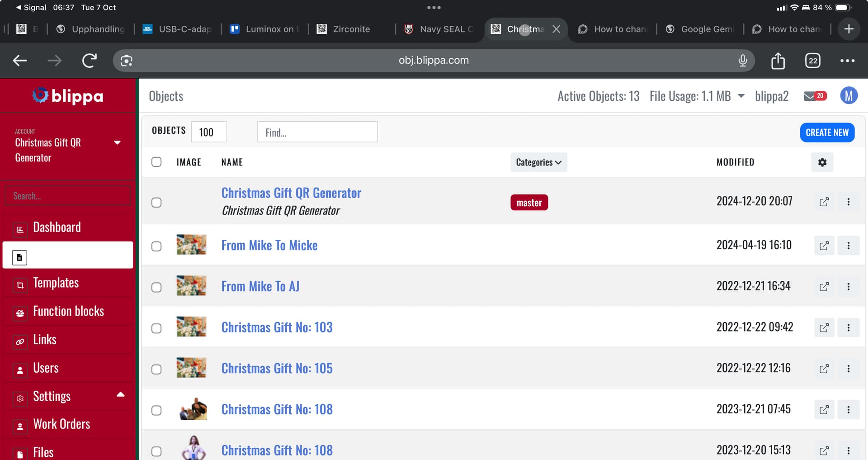Click the table settings gear icon
This screenshot has height=460, width=868.
click(822, 162)
